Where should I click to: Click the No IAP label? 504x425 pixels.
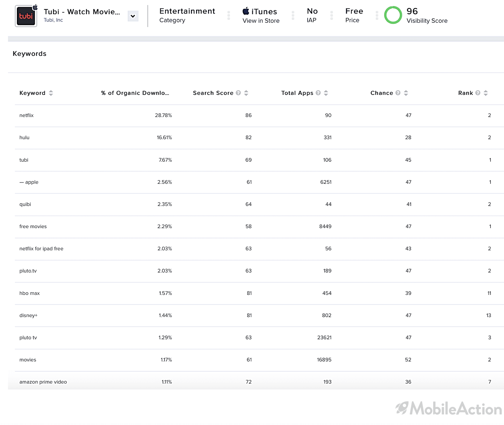click(x=312, y=15)
